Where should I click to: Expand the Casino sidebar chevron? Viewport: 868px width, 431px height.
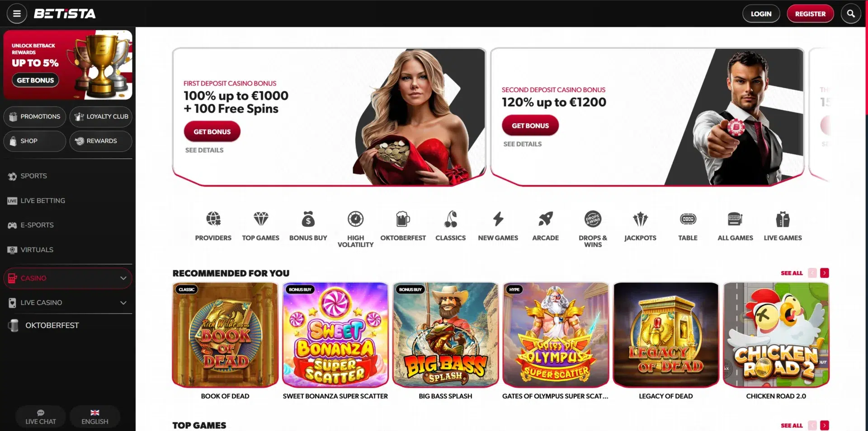tap(123, 278)
